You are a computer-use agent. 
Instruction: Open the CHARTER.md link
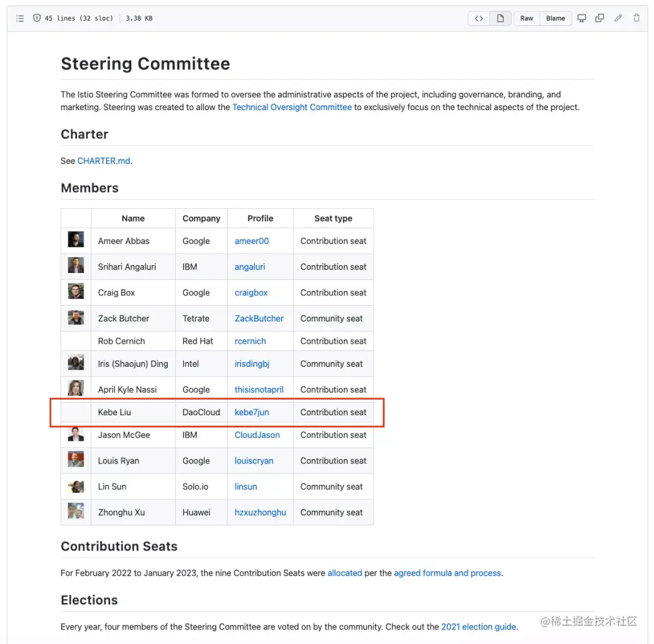104,161
